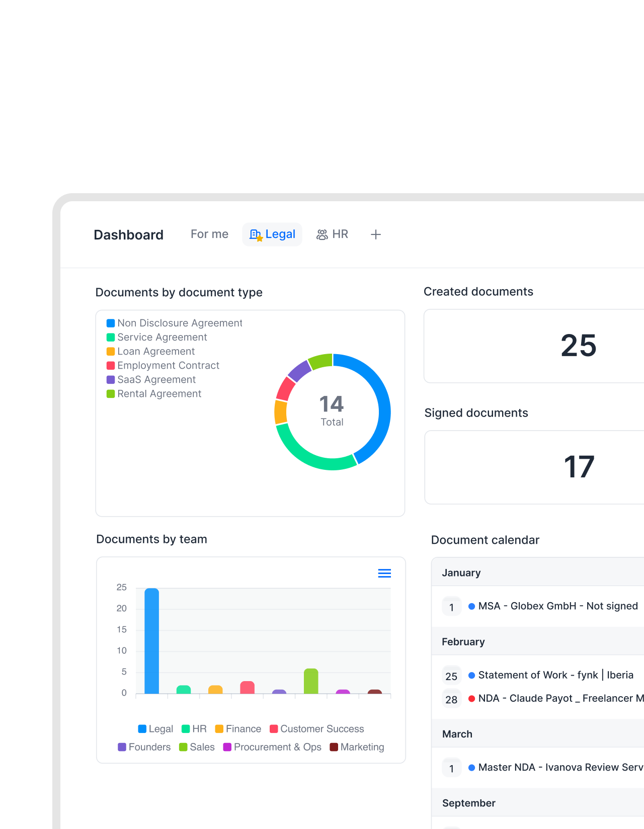644x829 pixels.
Task: Click the Document calendar heading
Action: point(485,540)
